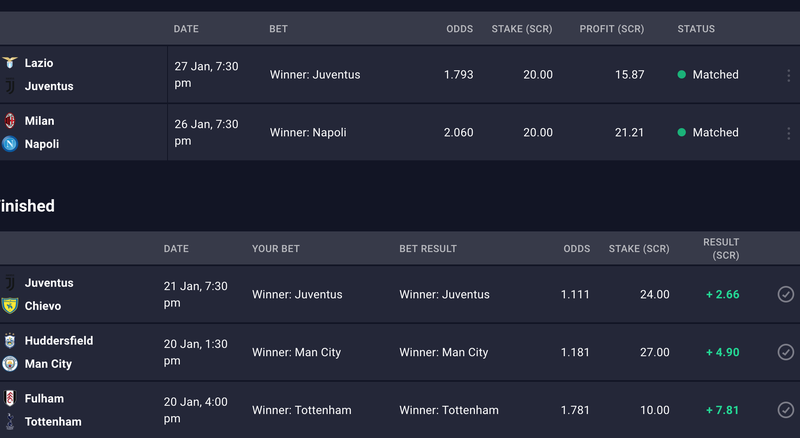The width and height of the screenshot is (800, 438).
Task: Click the Napoli club badge icon
Action: [x=10, y=144]
